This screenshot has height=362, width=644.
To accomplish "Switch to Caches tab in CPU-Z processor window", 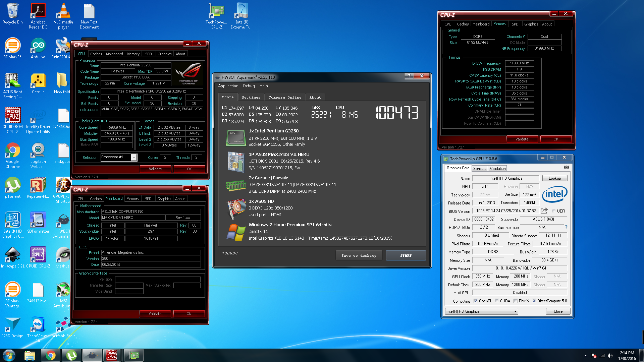I will (96, 54).
